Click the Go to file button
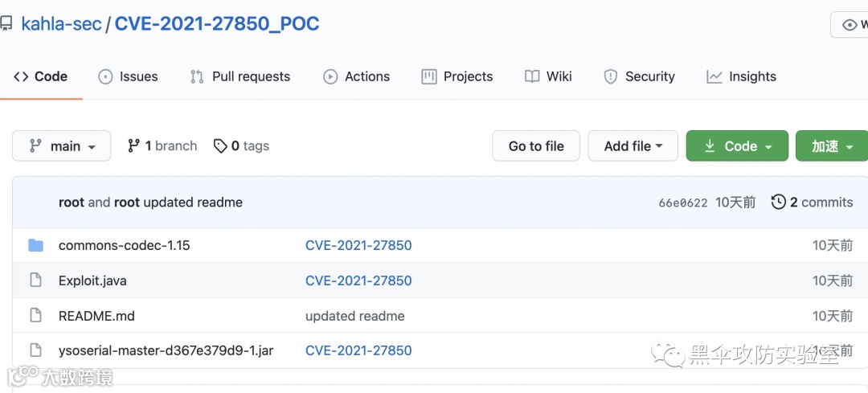The width and height of the screenshot is (868, 393). coord(536,146)
